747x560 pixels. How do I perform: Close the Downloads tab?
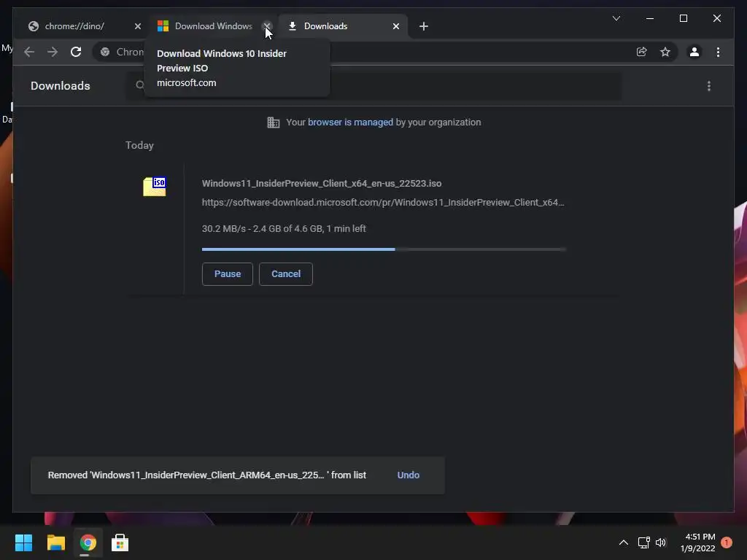click(396, 26)
